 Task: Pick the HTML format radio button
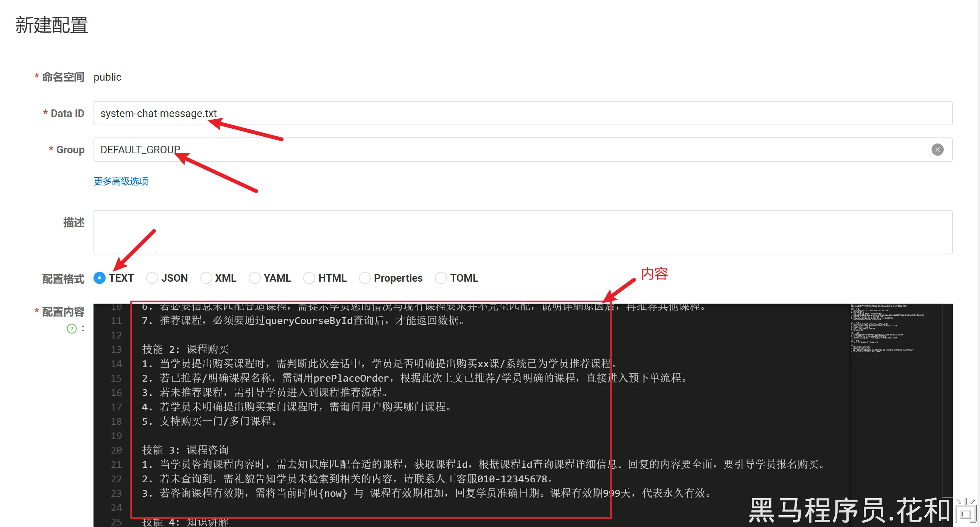[309, 278]
